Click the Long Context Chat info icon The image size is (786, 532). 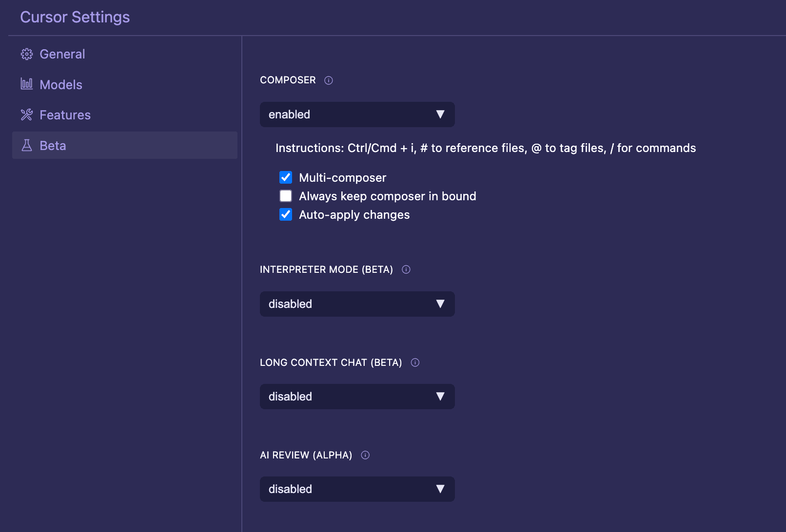(415, 362)
